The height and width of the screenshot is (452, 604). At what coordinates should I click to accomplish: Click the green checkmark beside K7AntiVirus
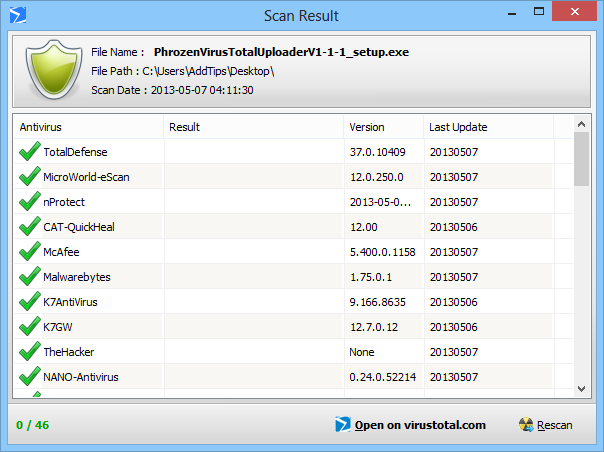30,301
